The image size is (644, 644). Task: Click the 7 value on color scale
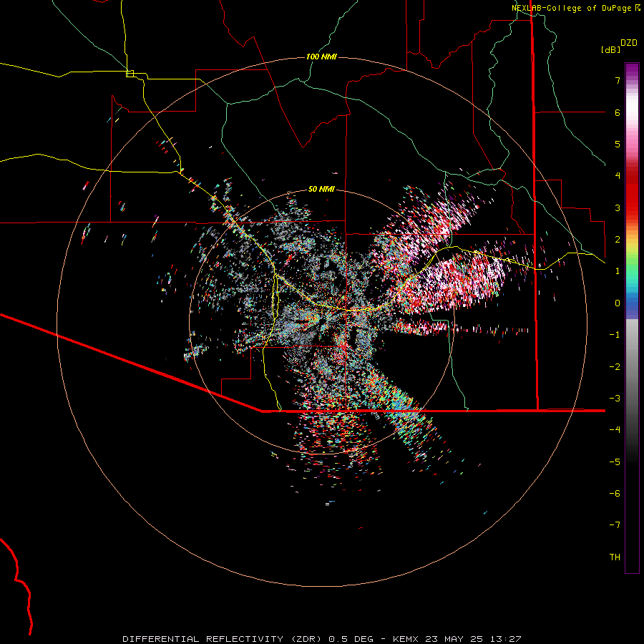tap(618, 80)
